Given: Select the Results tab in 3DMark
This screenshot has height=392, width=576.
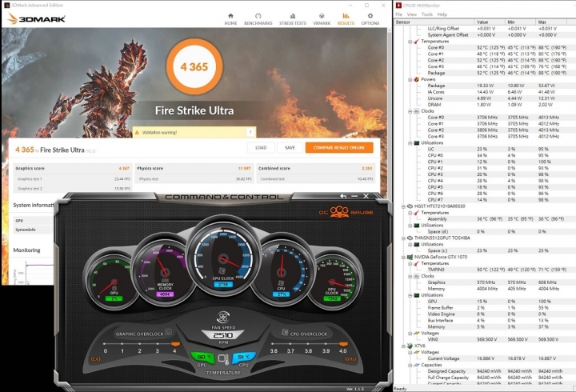Looking at the screenshot, I should (346, 19).
